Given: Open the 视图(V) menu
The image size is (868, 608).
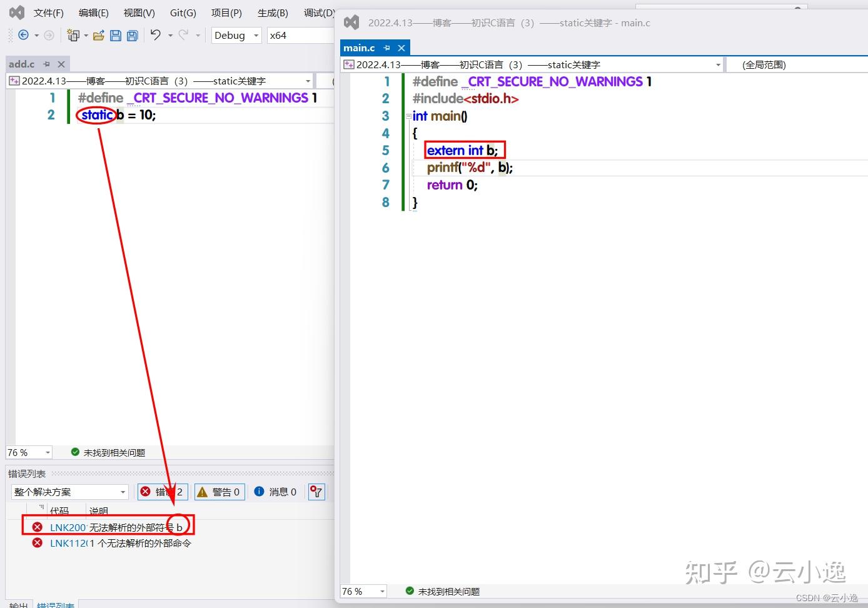Looking at the screenshot, I should click(x=139, y=13).
